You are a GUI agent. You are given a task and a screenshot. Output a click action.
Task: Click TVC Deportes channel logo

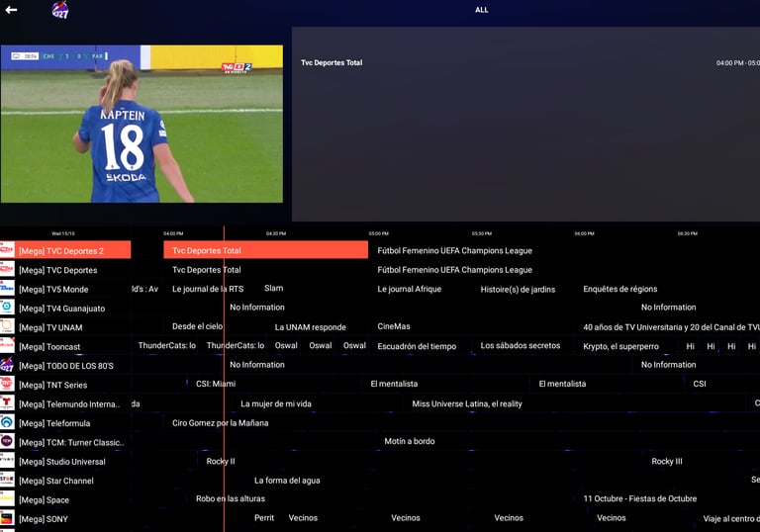[x=7, y=269]
